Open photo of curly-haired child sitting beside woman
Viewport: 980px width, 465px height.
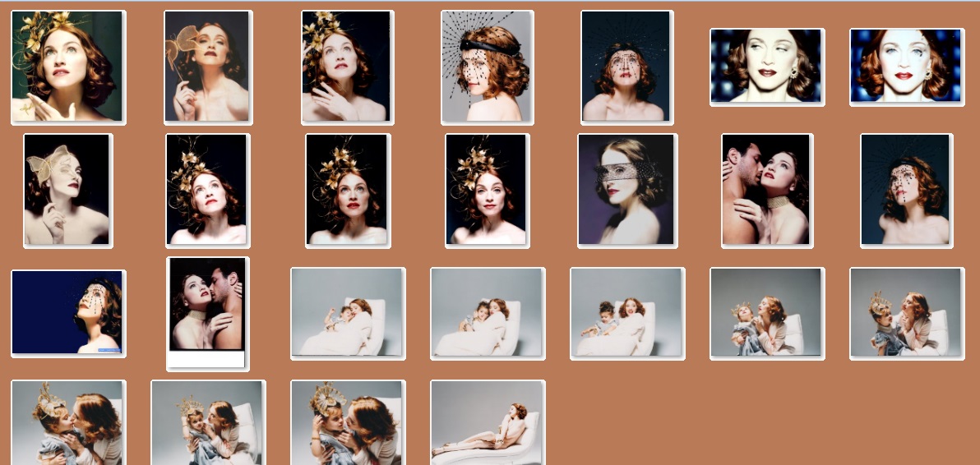click(626, 313)
